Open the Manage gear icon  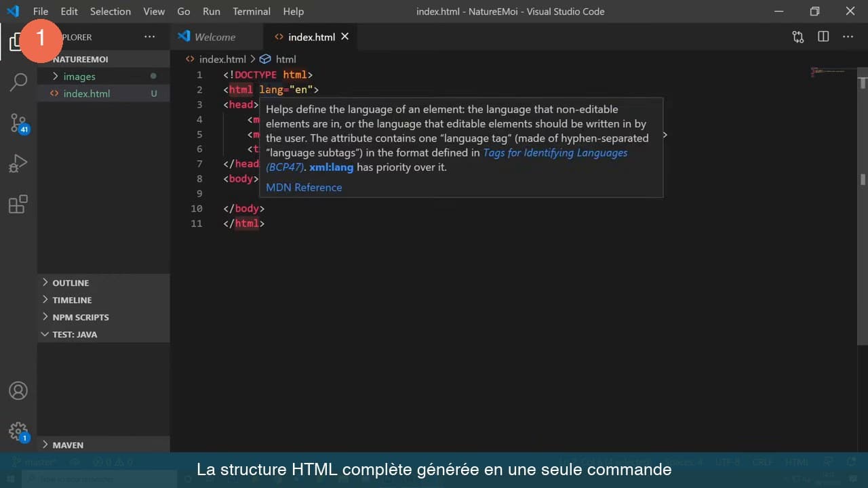click(x=18, y=432)
